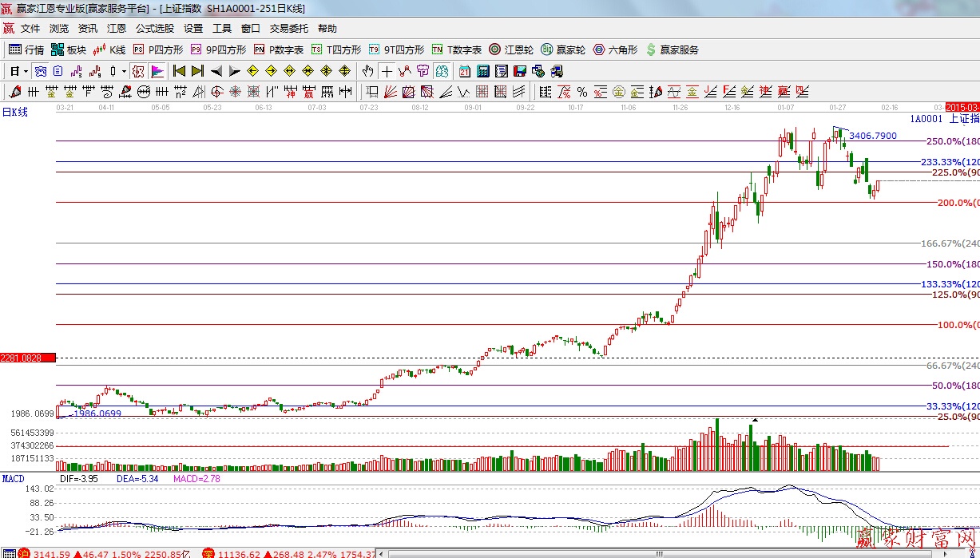
Task: Click the calendar date icon
Action: click(x=465, y=71)
